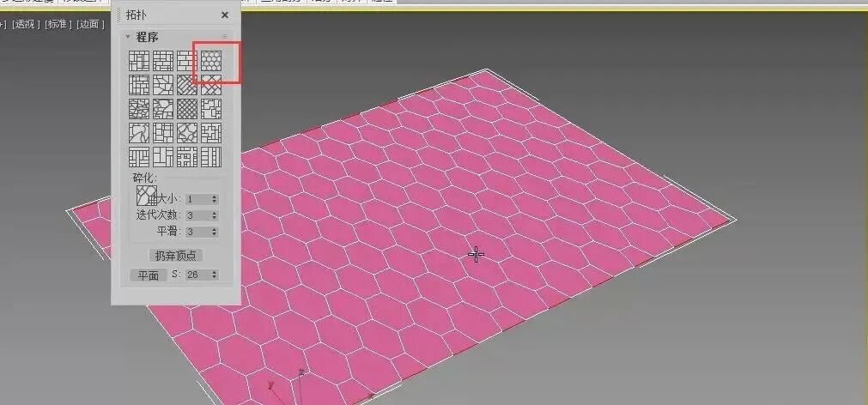868x405 pixels.
Task: Collapse the 程序 rollout with its triangle
Action: pyautogui.click(x=128, y=37)
